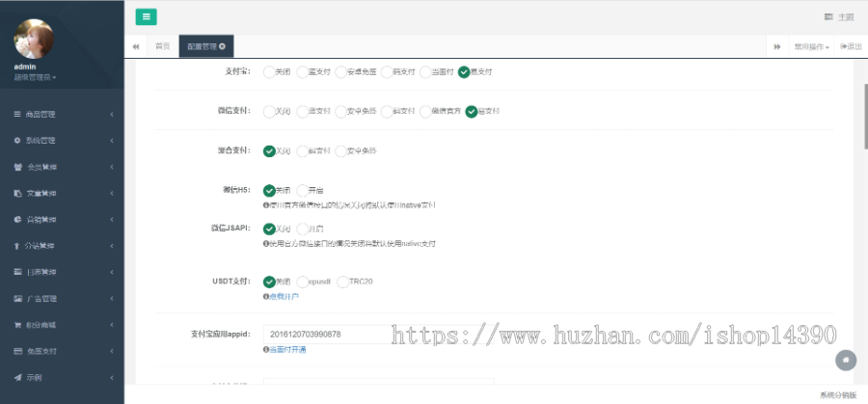This screenshot has width=868, height=404.
Task: Expand 营销管理 menu via its chevron
Action: click(x=112, y=219)
